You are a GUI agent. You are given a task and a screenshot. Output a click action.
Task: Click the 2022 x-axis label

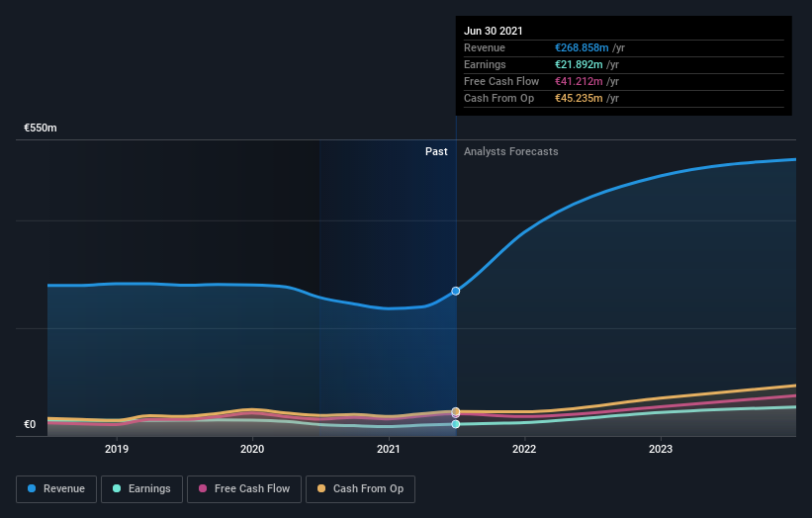(524, 449)
